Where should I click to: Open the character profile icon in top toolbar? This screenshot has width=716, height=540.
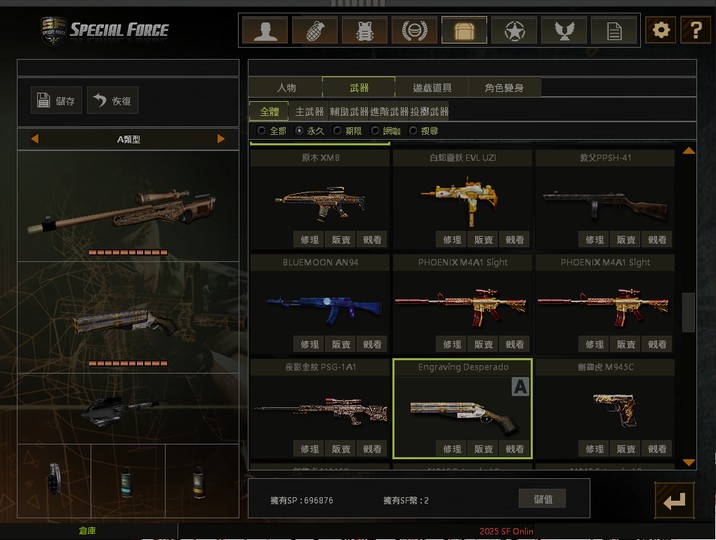point(265,30)
